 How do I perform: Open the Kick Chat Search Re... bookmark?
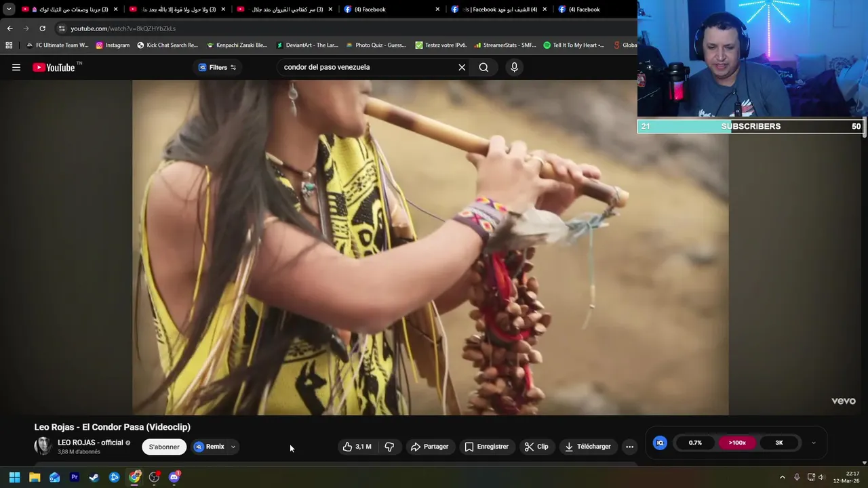[x=167, y=45]
